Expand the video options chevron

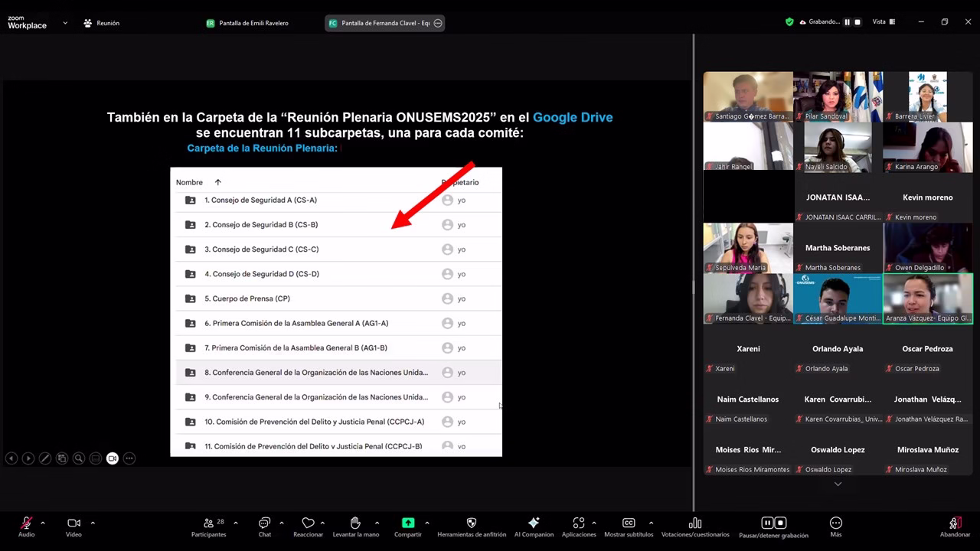[93, 523]
